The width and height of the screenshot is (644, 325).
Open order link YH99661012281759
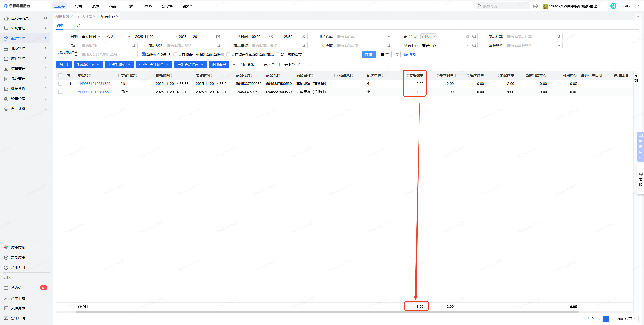coord(94,84)
